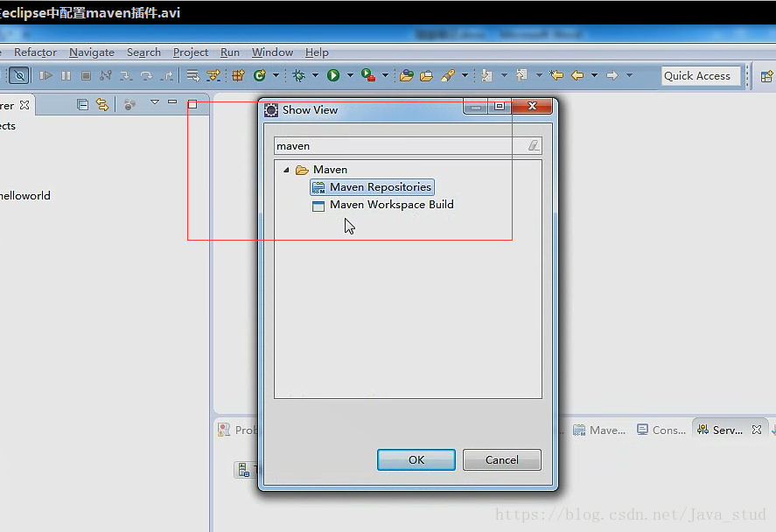Screen dimensions: 776x532
Task: Click the Back navigation arrow icon
Action: tap(577, 76)
